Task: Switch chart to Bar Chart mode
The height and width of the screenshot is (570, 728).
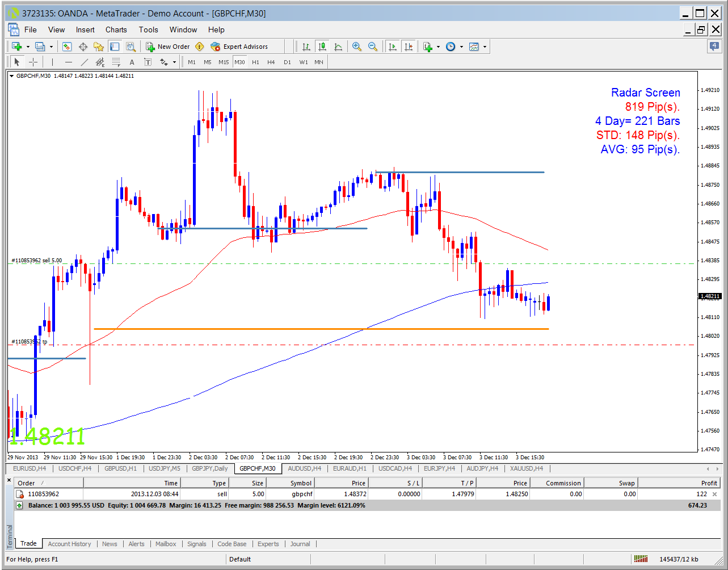Action: pyautogui.click(x=306, y=47)
